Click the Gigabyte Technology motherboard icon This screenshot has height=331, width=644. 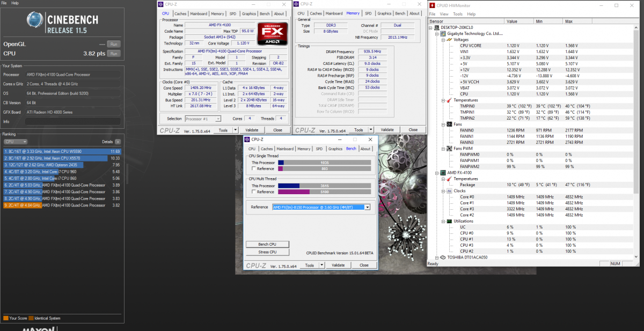[443, 33]
